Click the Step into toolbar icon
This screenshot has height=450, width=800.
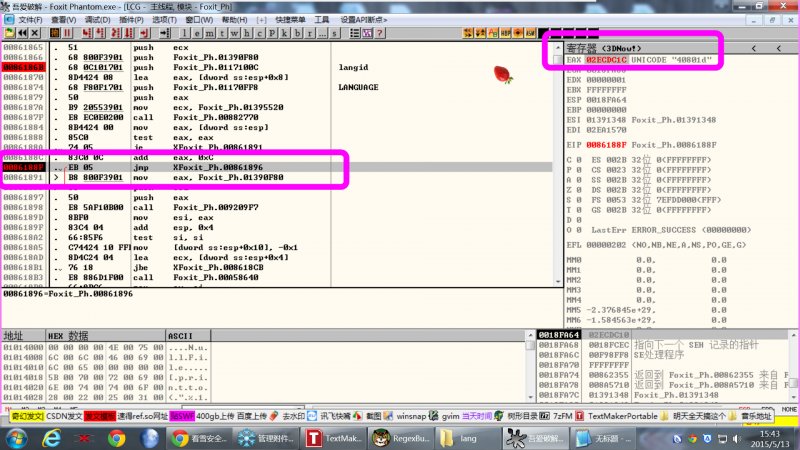[x=87, y=33]
